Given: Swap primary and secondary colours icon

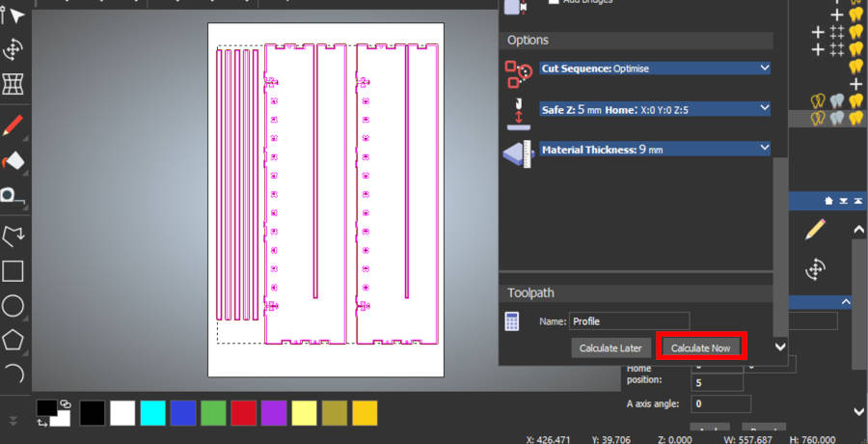Looking at the screenshot, I should [x=42, y=423].
